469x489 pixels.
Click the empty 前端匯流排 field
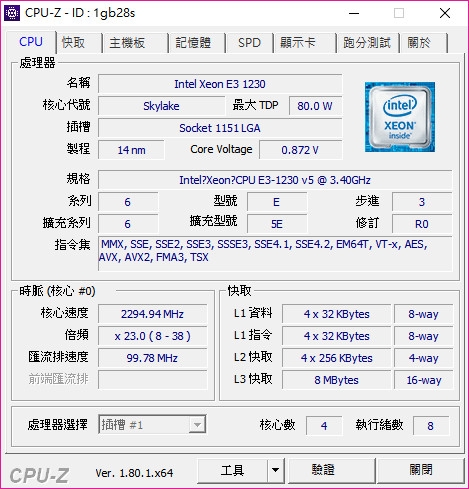tap(152, 380)
